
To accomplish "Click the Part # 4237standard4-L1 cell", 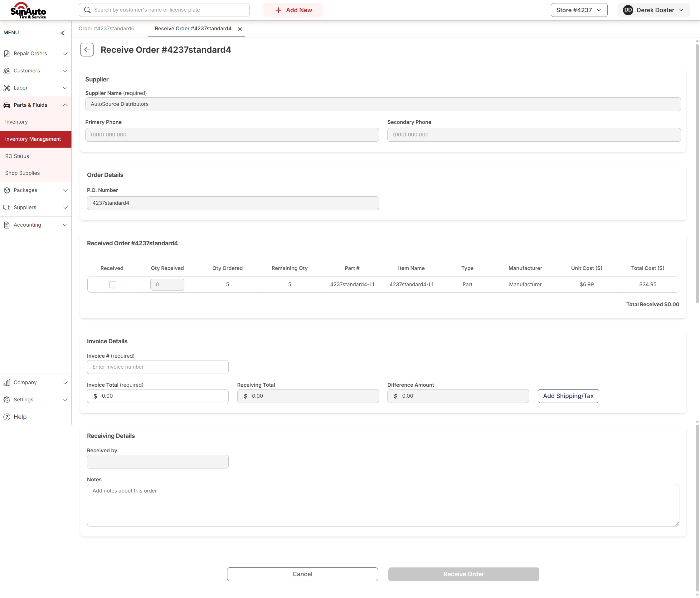I will click(352, 285).
